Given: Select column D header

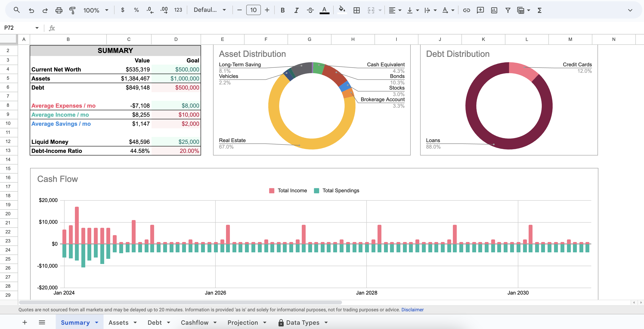Looking at the screenshot, I should 176,39.
